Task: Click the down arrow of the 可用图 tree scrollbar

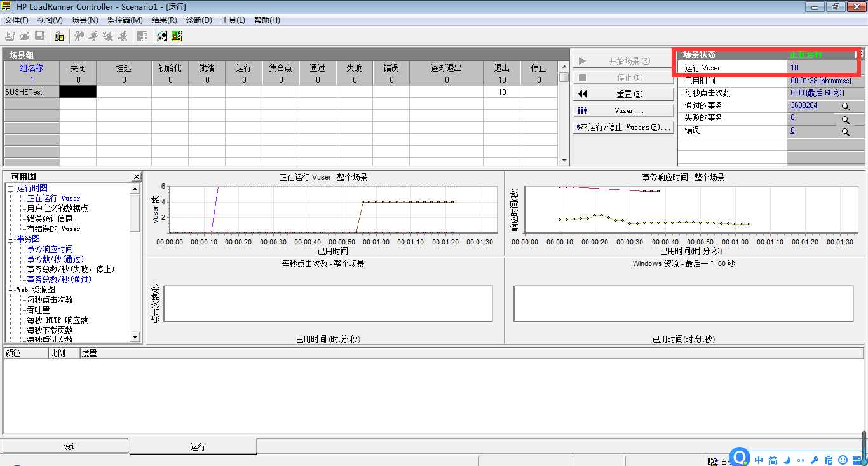Action: coord(135,336)
